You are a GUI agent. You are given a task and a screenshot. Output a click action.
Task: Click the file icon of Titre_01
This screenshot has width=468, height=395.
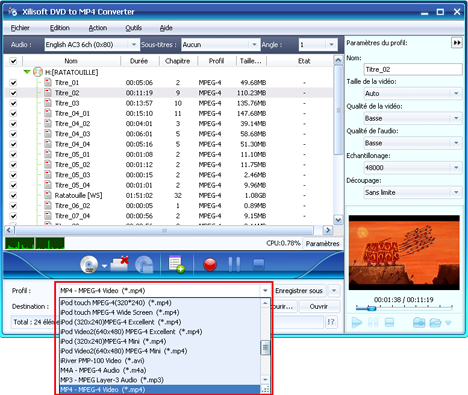pos(48,82)
